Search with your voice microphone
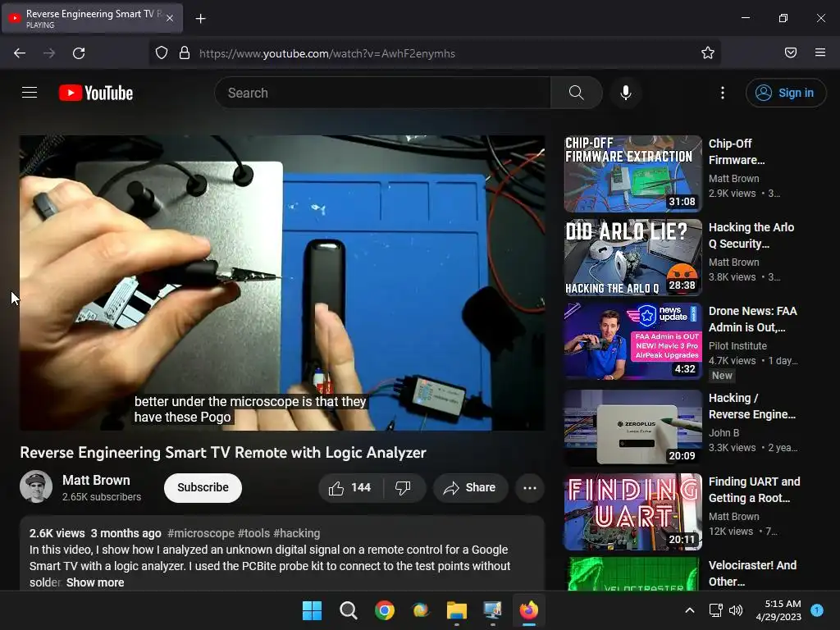840x630 pixels. click(x=626, y=93)
